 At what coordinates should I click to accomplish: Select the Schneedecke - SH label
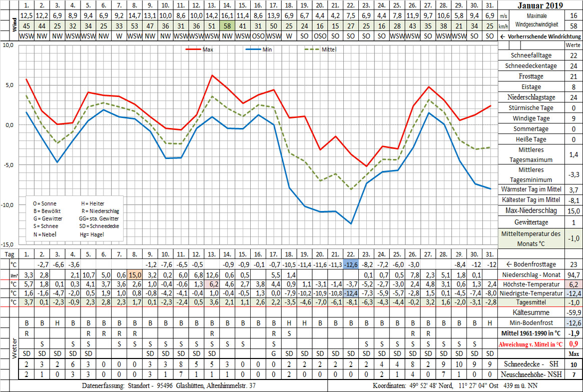(x=531, y=364)
